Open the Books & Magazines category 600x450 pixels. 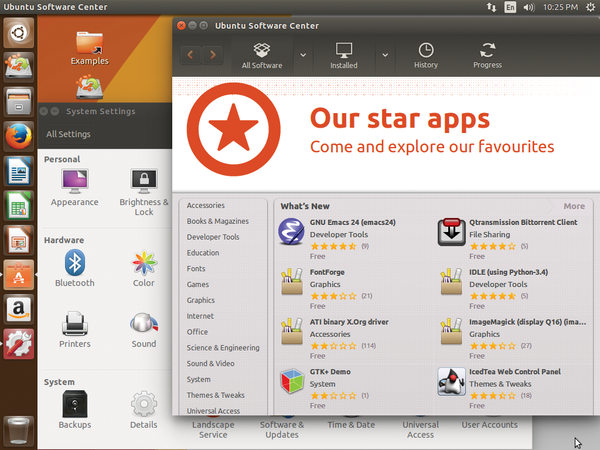[x=217, y=221]
